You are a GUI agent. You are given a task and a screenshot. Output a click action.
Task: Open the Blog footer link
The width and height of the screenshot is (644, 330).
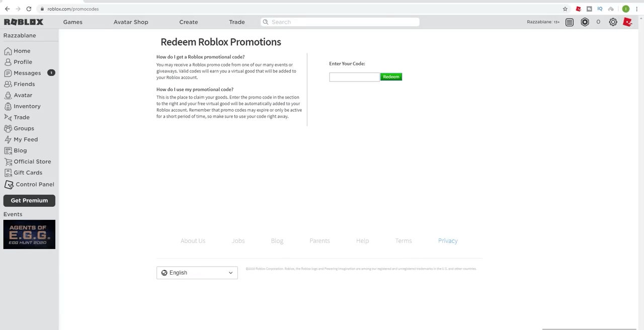[277, 241]
